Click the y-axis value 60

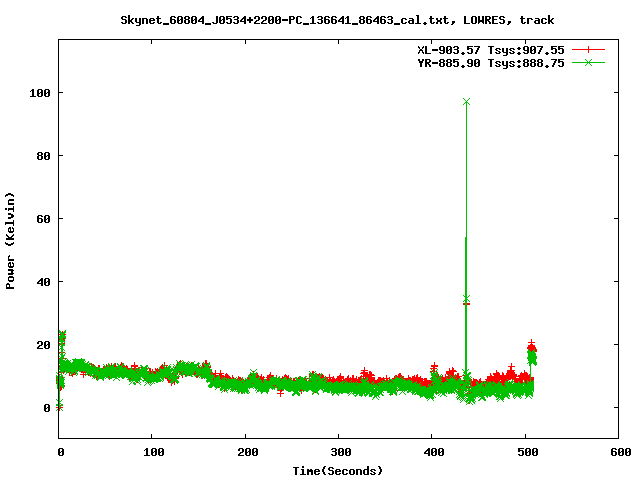(44, 219)
